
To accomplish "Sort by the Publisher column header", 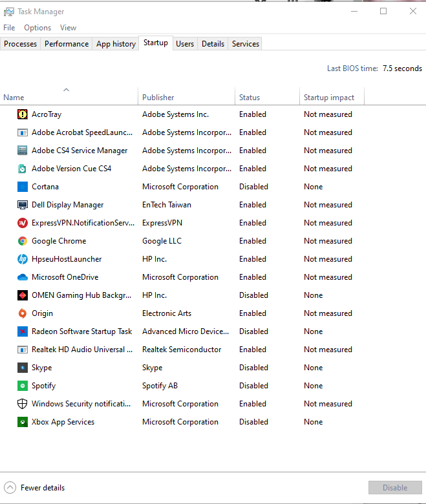I will [186, 96].
